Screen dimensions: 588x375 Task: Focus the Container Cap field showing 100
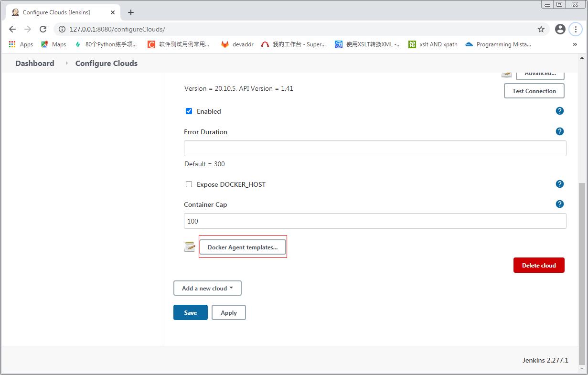375,221
